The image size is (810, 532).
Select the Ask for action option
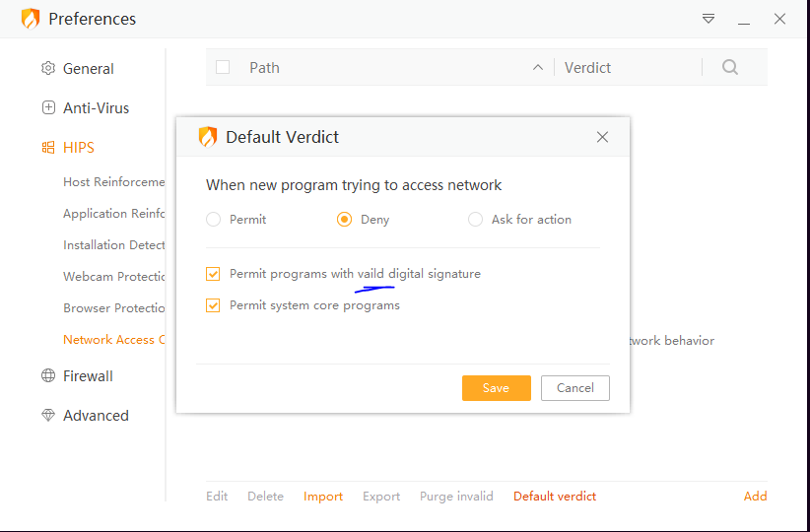(475, 220)
